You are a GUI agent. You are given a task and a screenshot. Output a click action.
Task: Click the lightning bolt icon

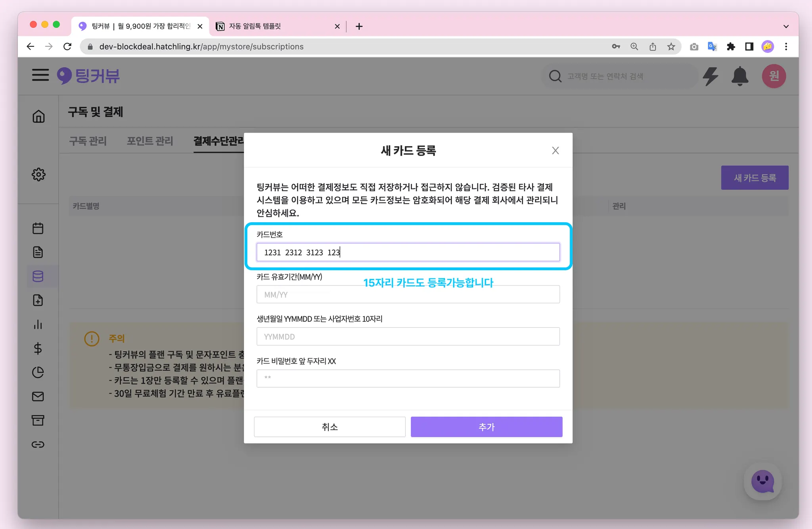[x=710, y=76]
